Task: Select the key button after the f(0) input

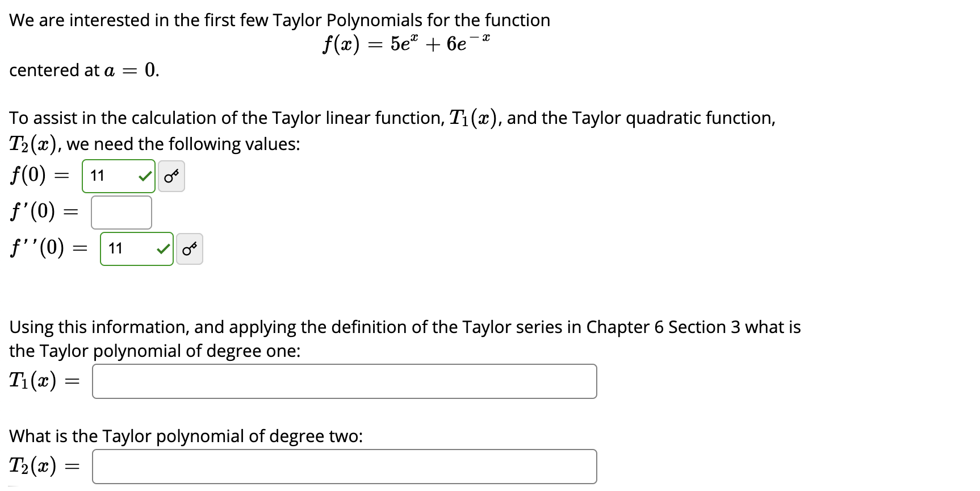Action: (171, 177)
